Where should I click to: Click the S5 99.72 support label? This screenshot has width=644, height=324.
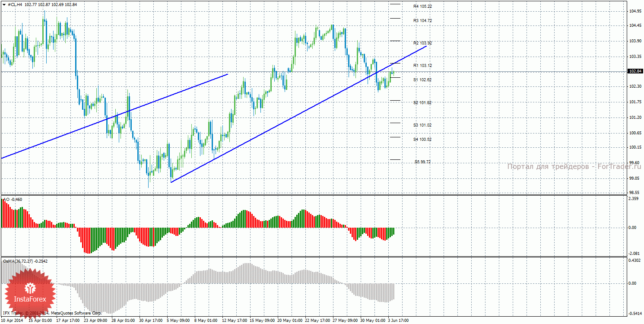[x=422, y=162]
